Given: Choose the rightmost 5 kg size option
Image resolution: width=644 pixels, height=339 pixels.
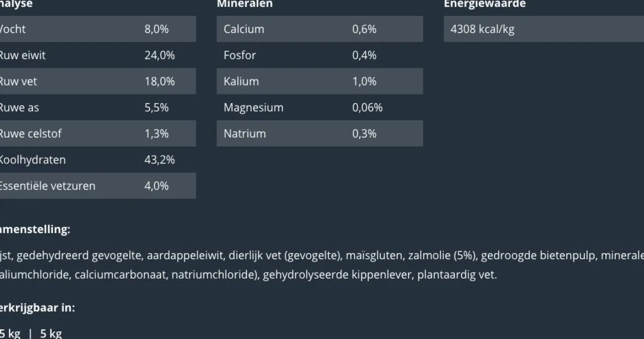Looking at the screenshot, I should pos(51,333).
